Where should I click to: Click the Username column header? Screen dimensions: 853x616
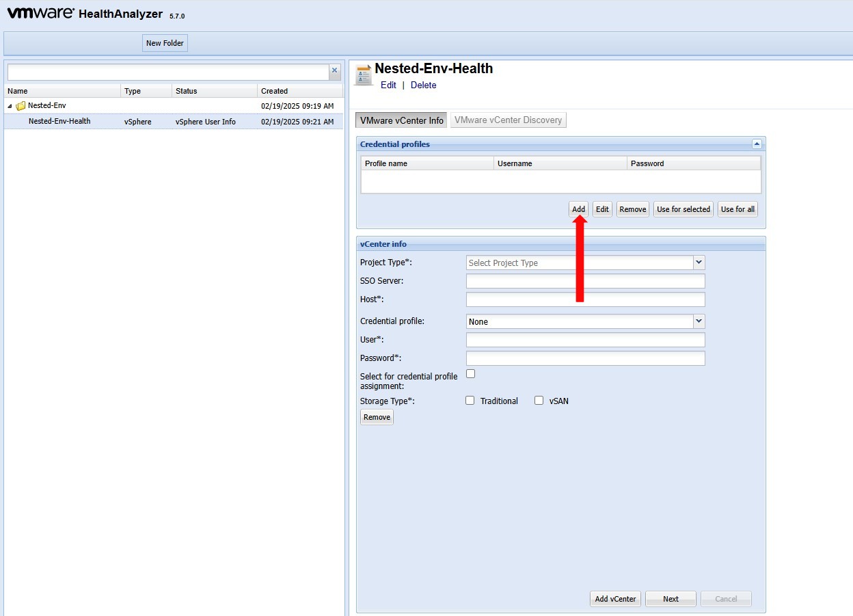[560, 163]
